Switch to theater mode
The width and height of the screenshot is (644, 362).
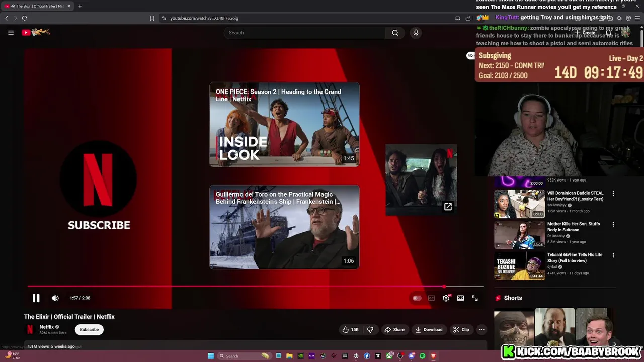click(460, 298)
